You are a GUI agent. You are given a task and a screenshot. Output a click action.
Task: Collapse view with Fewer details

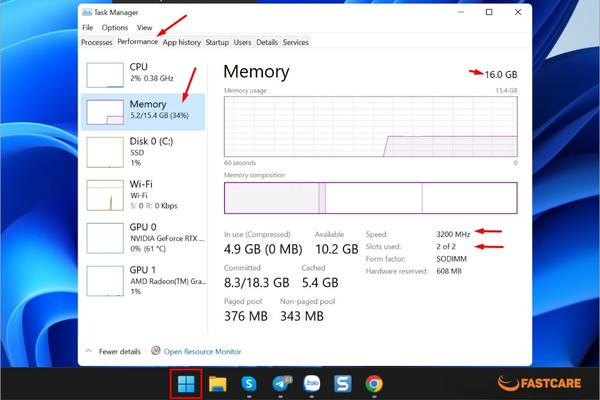coord(114,351)
